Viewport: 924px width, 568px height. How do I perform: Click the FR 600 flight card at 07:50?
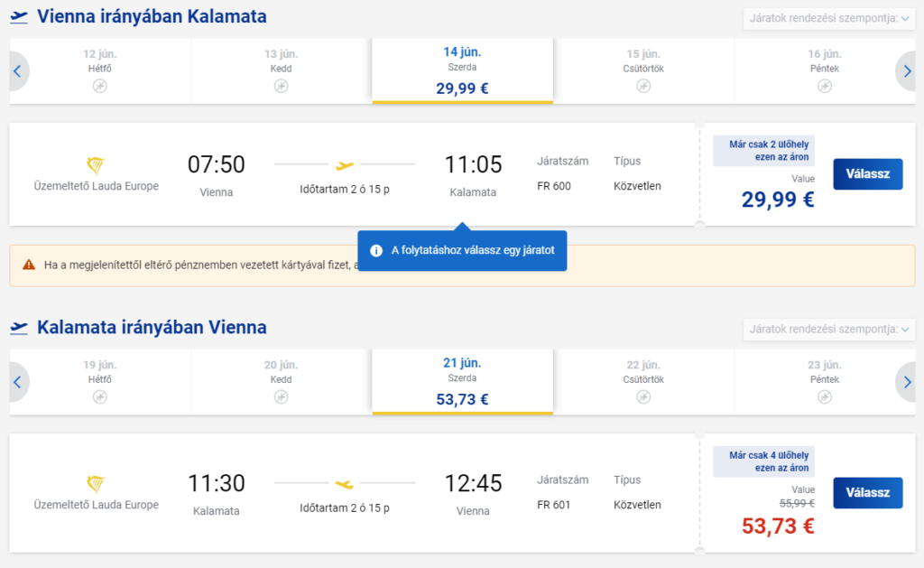354,174
